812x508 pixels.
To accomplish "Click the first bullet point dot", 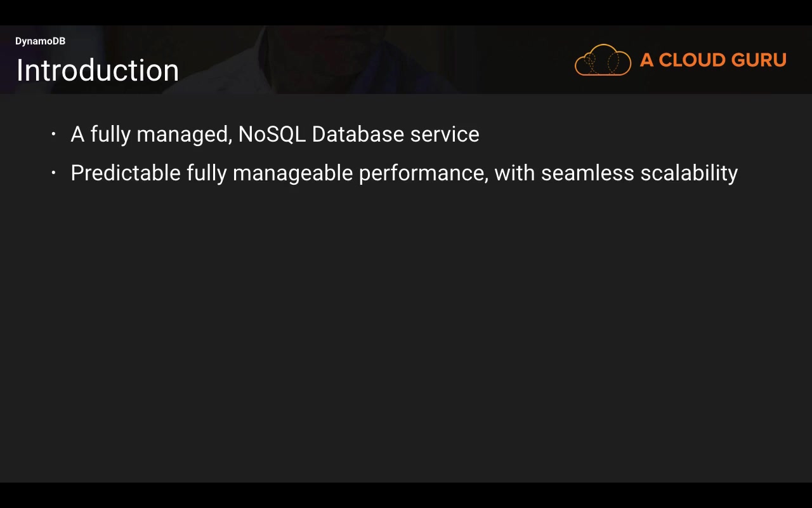I will click(x=54, y=134).
